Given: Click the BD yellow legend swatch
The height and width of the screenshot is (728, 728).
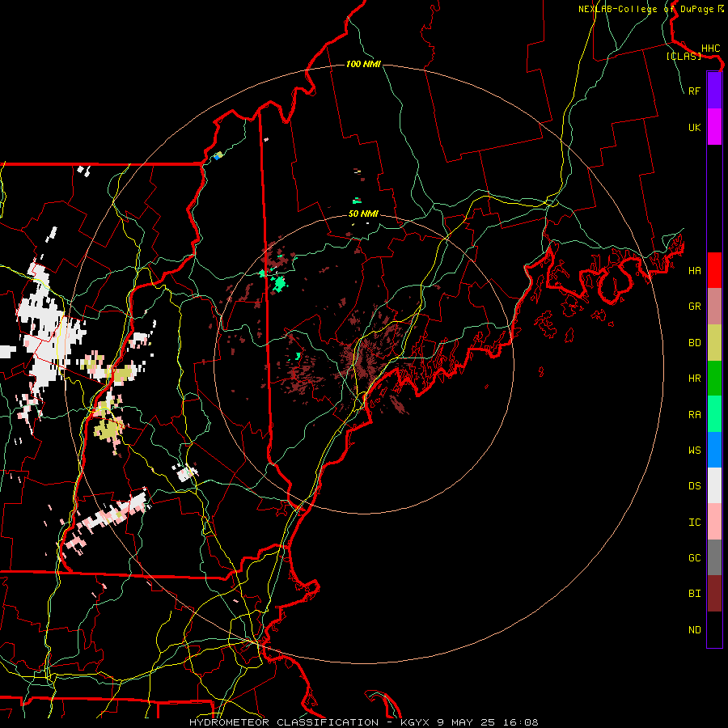Looking at the screenshot, I should (714, 343).
